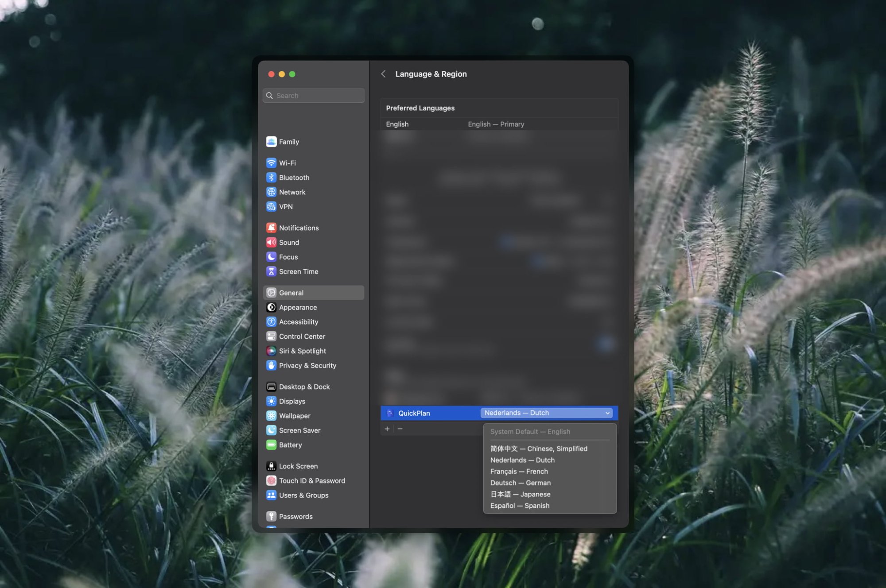Expand the language dropdown for QuickPlan
The width and height of the screenshot is (886, 588).
[x=546, y=412]
